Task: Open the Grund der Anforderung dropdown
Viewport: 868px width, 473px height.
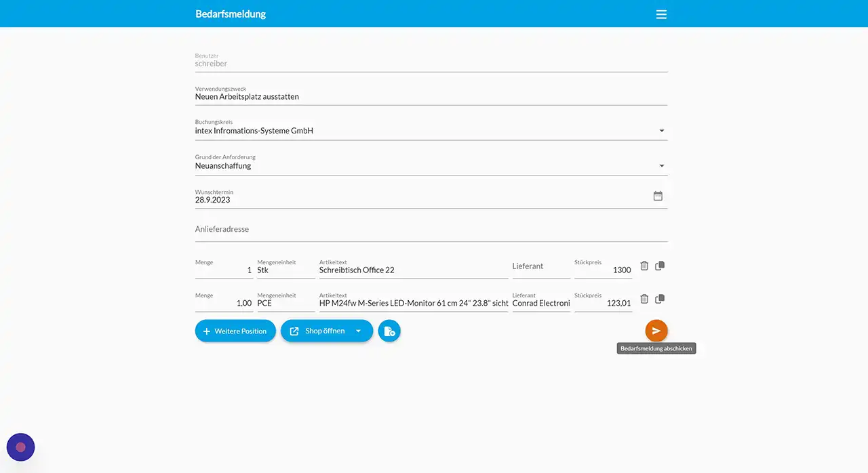Action: pyautogui.click(x=661, y=166)
